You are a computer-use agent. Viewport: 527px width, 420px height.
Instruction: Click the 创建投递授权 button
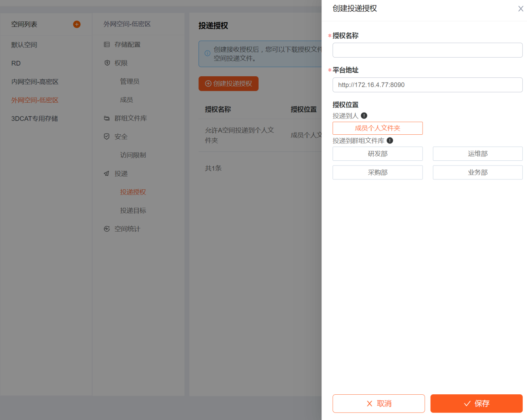pyautogui.click(x=229, y=83)
